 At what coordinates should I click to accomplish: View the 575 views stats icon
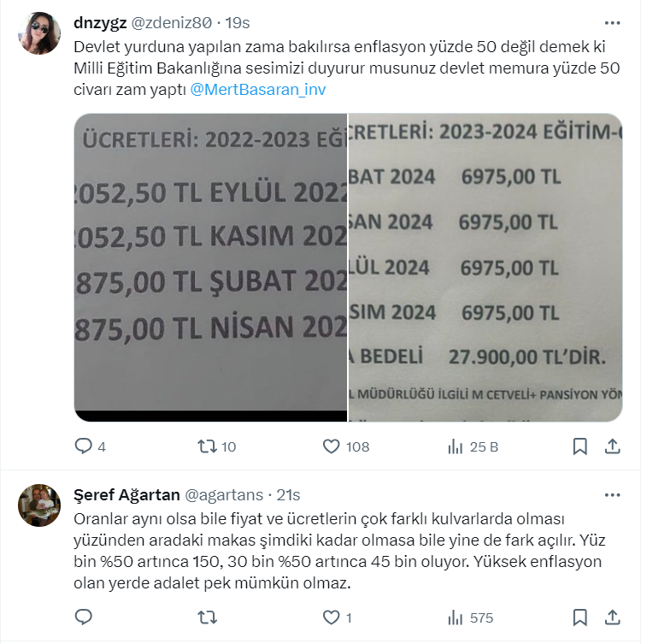(456, 618)
